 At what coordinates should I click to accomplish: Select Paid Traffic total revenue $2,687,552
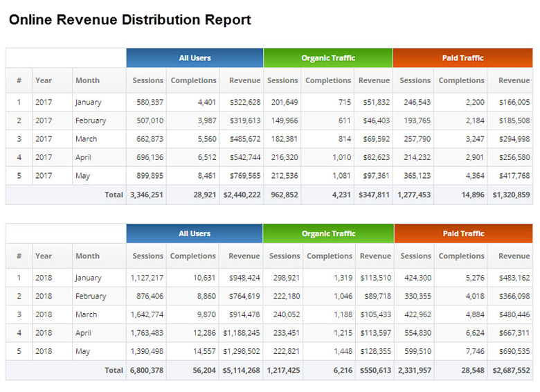510,371
